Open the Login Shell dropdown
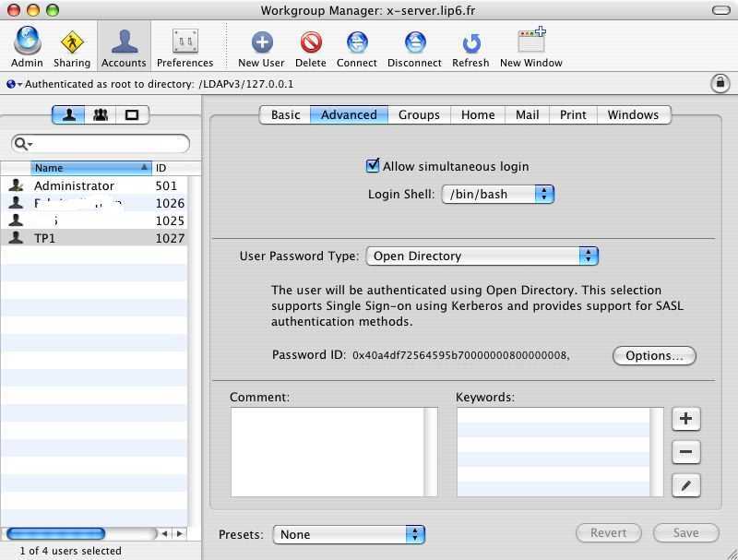 497,194
